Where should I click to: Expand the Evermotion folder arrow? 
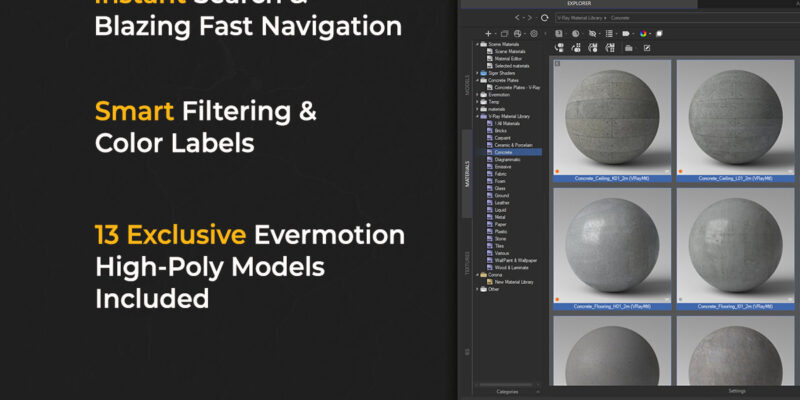click(478, 94)
